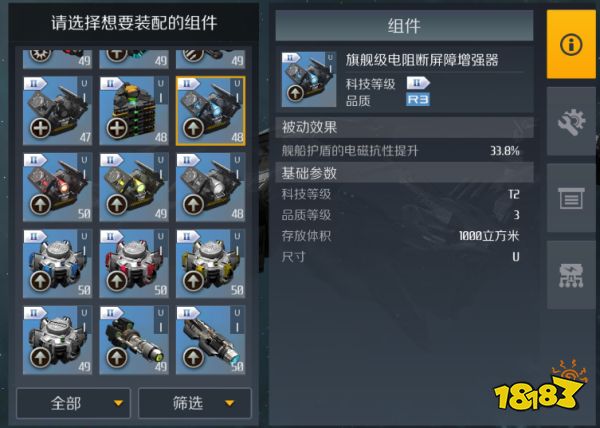Screen dimensions: 600x428
Task: Expand the 全部 category dropdown
Action: pyautogui.click(x=73, y=403)
